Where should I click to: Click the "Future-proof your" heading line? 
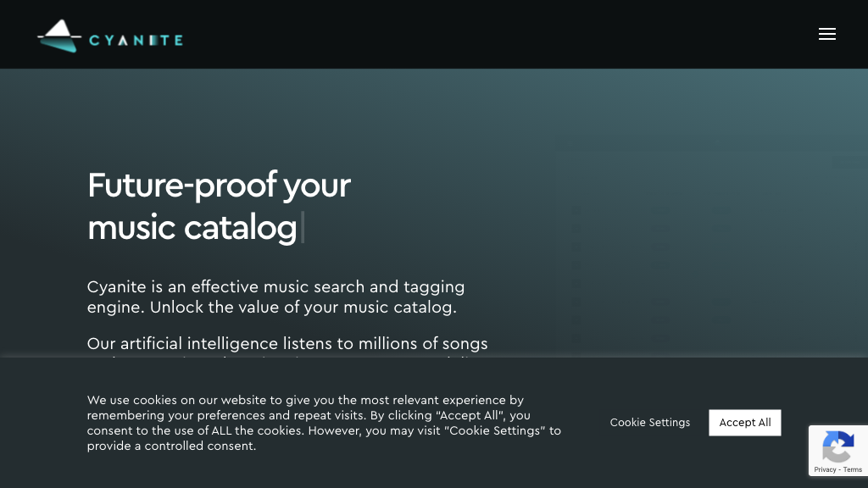219,185
